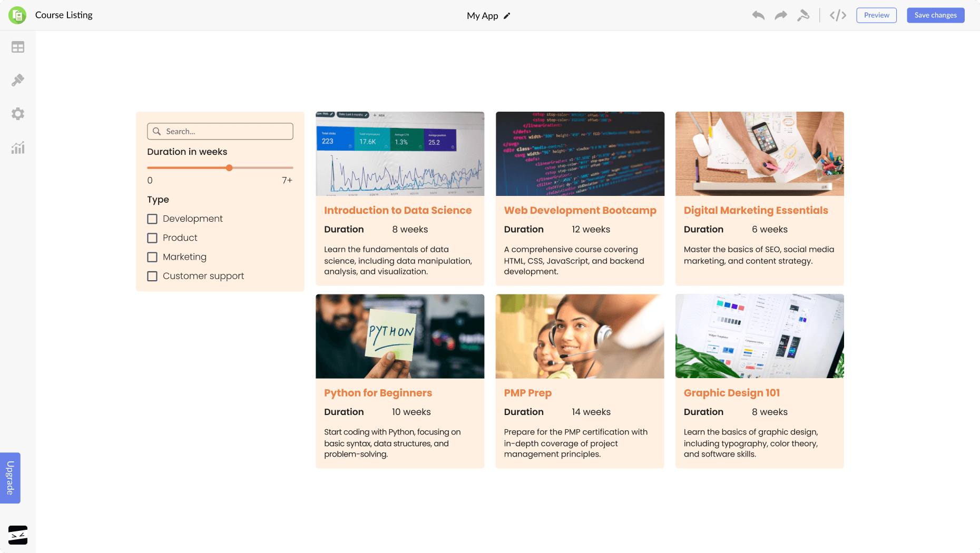Open the search field magnifier
This screenshot has width=980, height=553.
pyautogui.click(x=157, y=131)
